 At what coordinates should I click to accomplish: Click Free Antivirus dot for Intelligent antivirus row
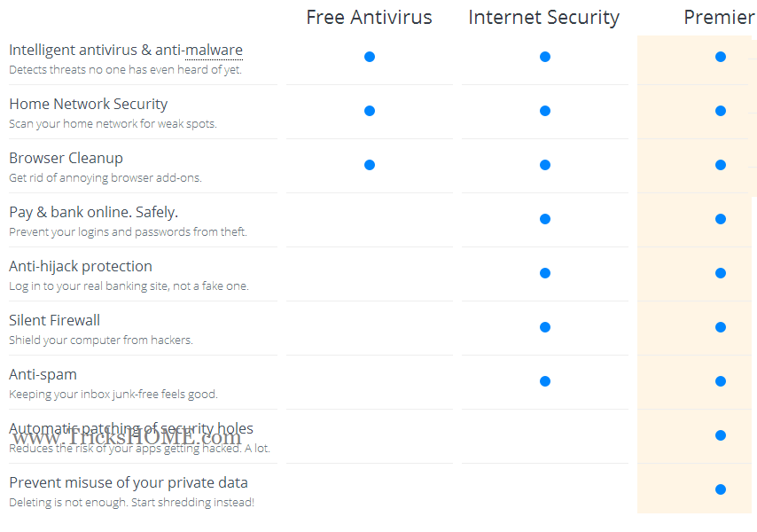370,57
